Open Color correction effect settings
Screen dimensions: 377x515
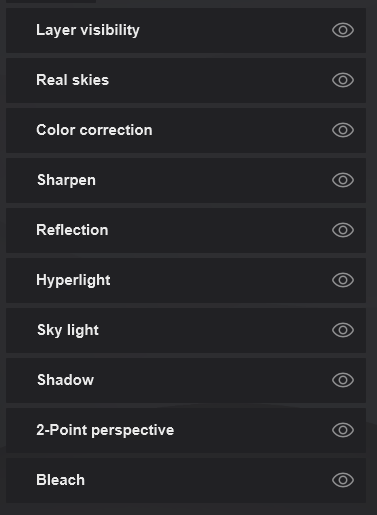pos(186,130)
